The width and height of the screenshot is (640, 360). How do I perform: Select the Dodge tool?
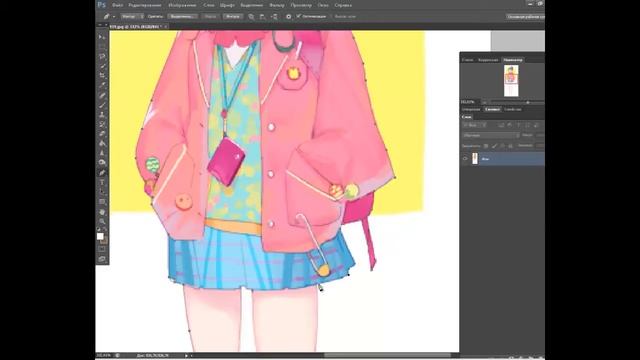click(102, 162)
